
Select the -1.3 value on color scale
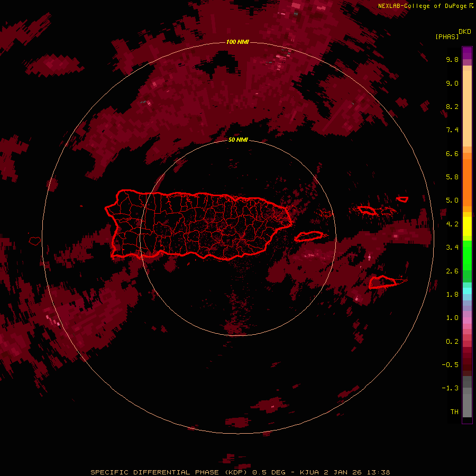tap(450, 388)
